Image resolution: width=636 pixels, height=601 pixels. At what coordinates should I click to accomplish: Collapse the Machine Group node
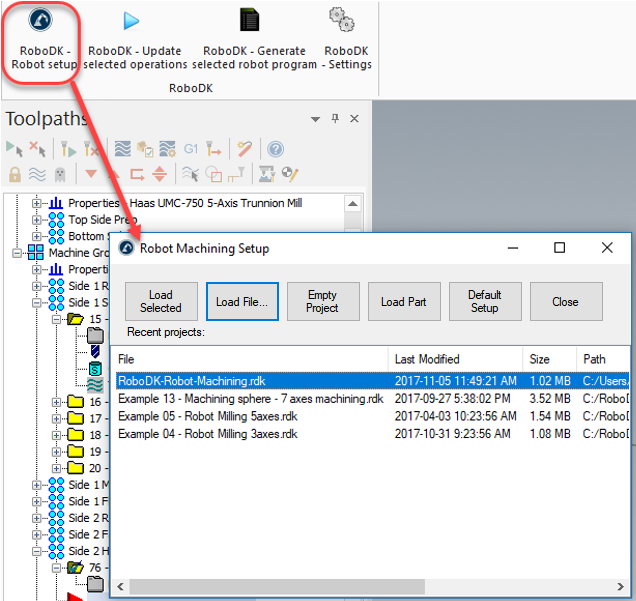click(x=17, y=253)
